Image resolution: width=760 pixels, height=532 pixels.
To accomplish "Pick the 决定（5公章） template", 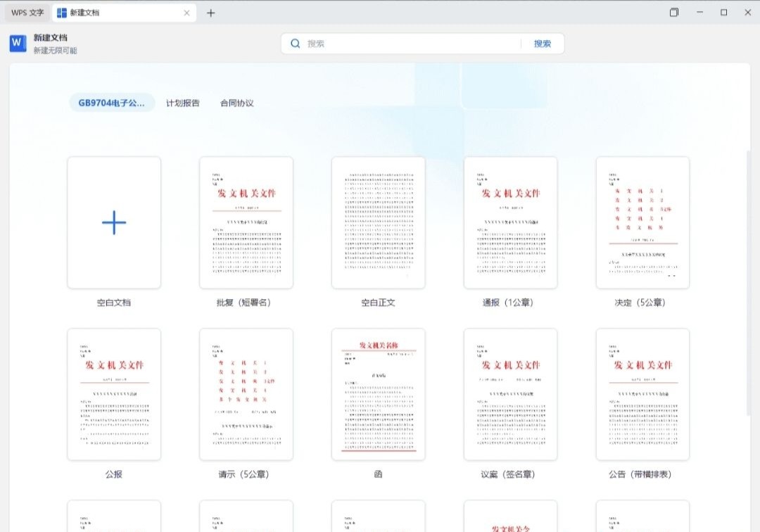I will point(642,223).
